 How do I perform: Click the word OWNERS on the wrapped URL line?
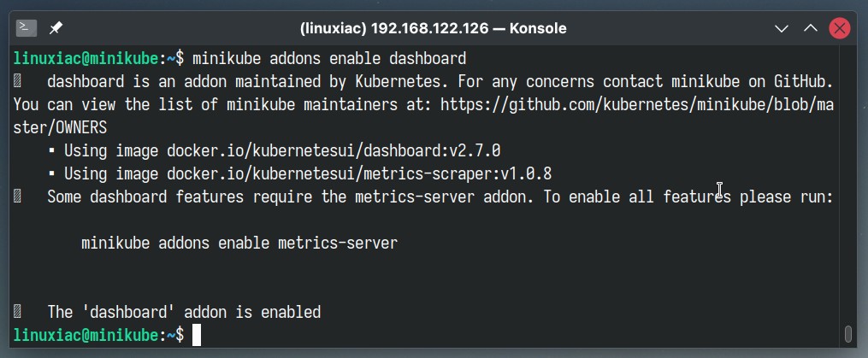81,128
